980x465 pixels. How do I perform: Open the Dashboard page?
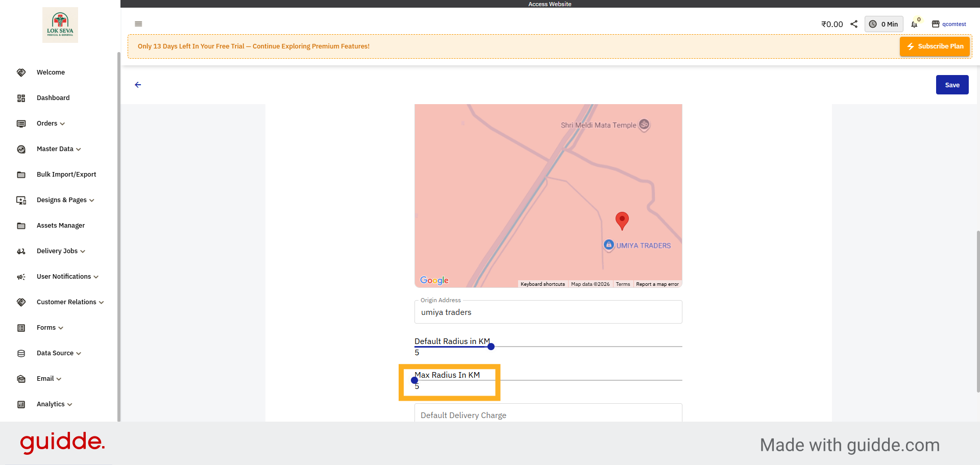point(53,98)
